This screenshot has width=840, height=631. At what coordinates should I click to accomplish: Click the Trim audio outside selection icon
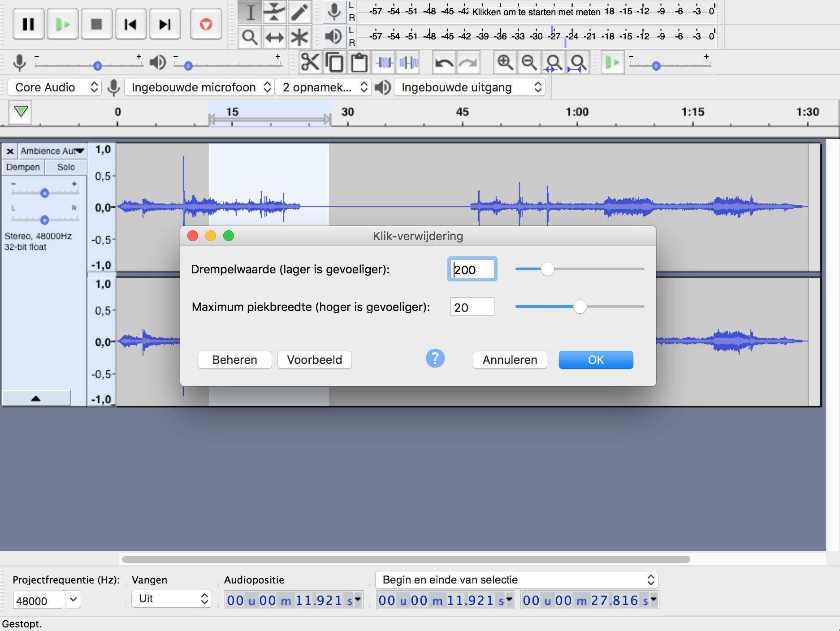pos(384,63)
